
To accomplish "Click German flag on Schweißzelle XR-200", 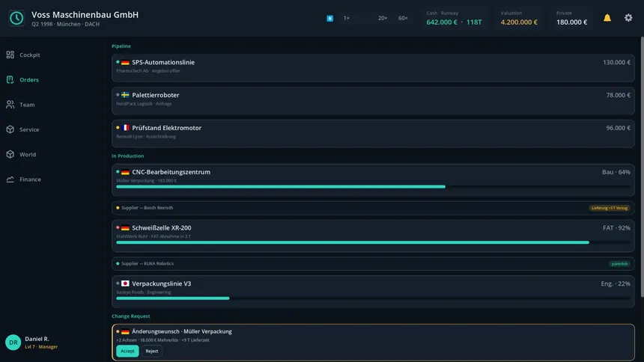I will coord(125,228).
